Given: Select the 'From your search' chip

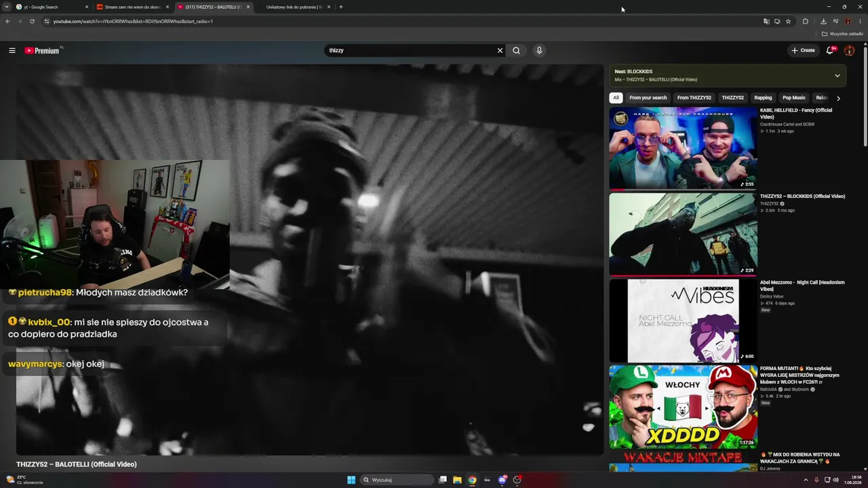Looking at the screenshot, I should [648, 98].
